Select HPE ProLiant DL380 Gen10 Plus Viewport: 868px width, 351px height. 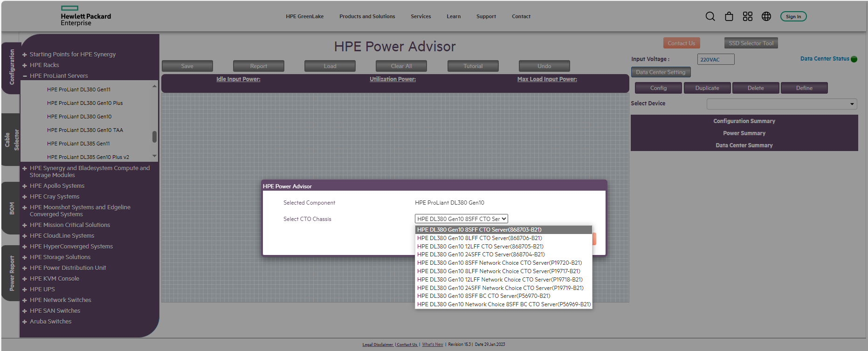85,103
